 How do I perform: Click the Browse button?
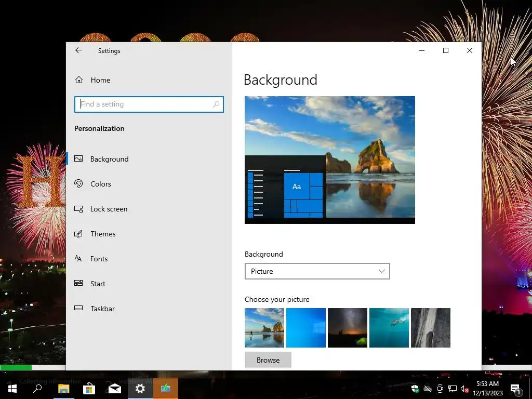(x=268, y=360)
